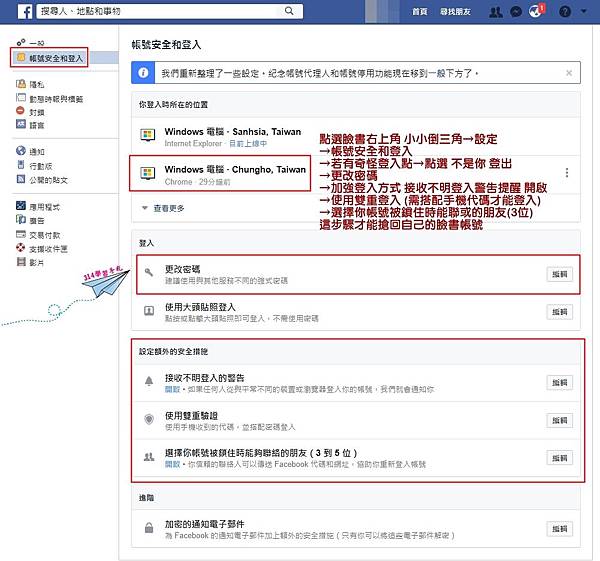This screenshot has width=600, height=561.
Task: Edit 使用大頭貼照登入 setting
Action: 559,312
